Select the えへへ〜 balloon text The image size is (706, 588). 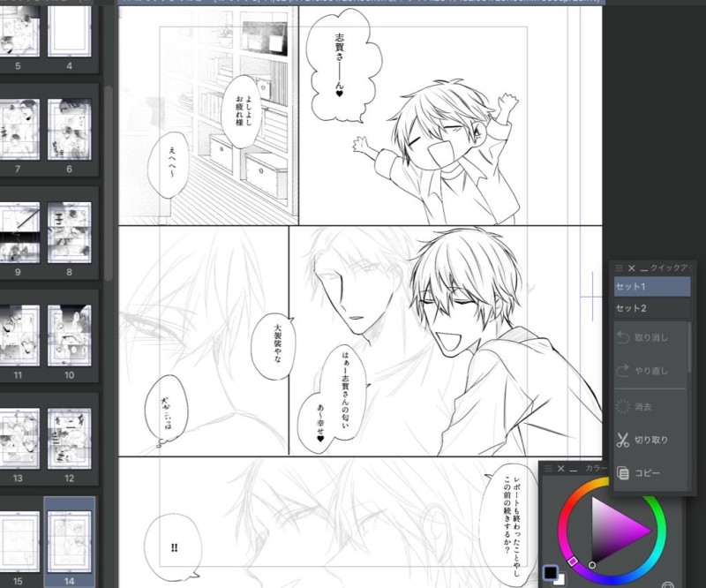tap(172, 162)
